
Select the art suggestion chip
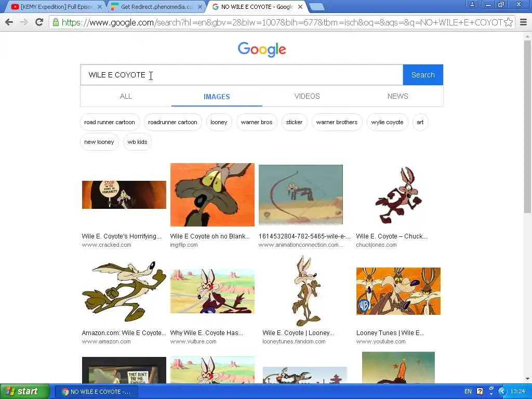point(420,122)
